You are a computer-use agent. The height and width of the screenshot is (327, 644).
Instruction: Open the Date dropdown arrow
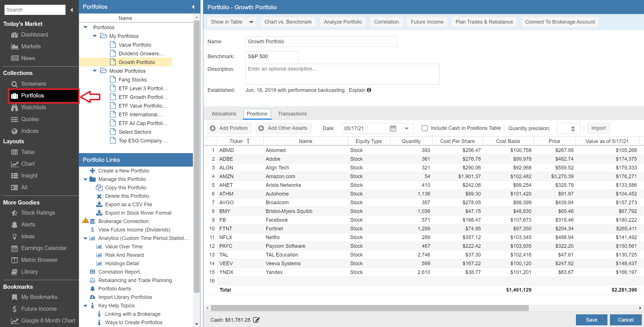pos(406,128)
